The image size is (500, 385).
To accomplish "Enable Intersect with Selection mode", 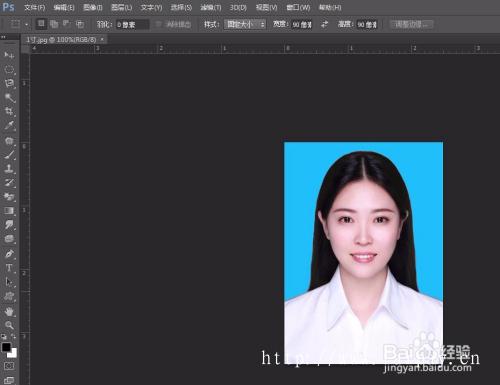I will 79,24.
